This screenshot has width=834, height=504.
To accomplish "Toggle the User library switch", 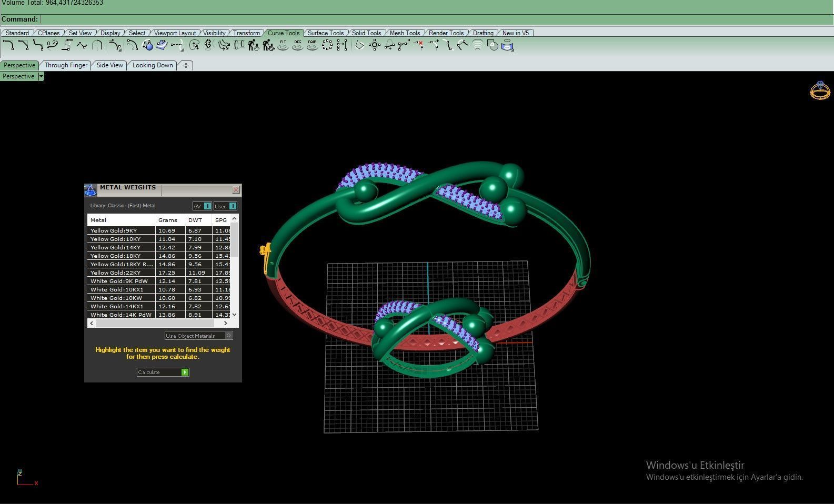I will (225, 206).
